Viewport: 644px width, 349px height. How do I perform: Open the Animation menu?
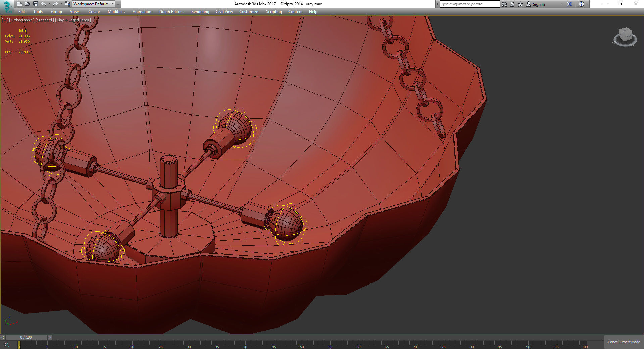pos(142,12)
